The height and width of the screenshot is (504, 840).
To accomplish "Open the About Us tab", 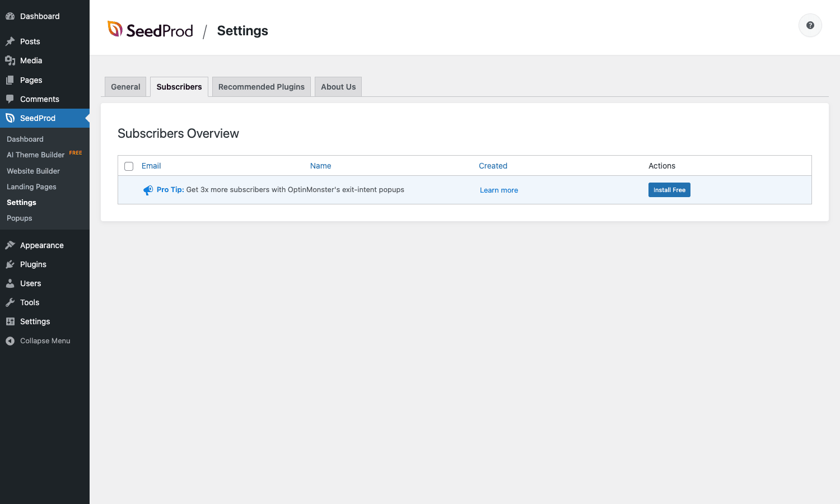I will [x=338, y=87].
